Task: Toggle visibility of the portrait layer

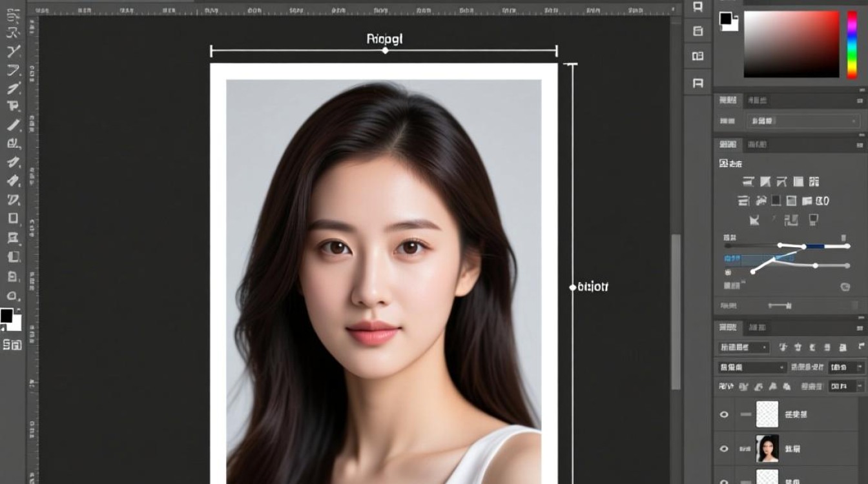Action: click(x=724, y=449)
